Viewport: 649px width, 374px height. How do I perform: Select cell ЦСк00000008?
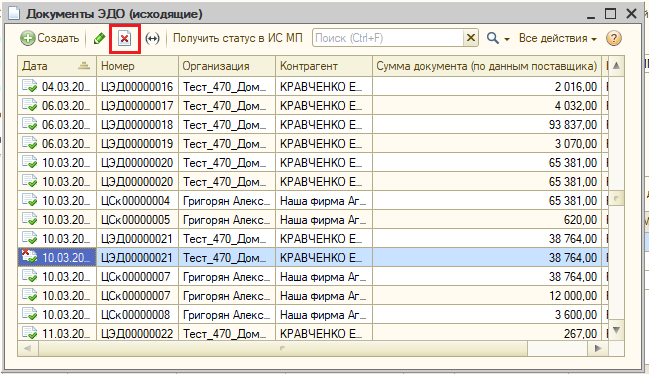click(137, 315)
